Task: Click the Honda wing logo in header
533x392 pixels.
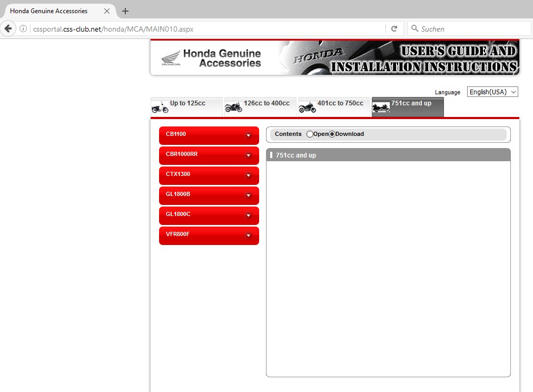Action: pos(171,58)
